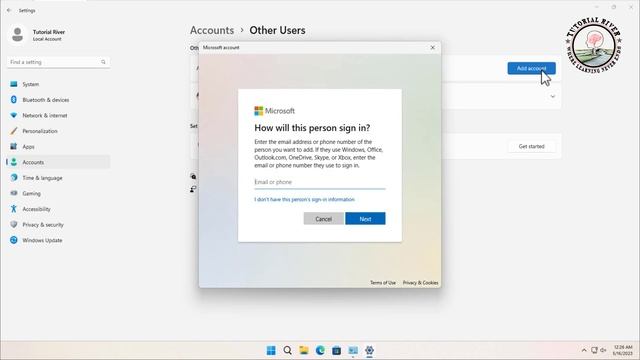Open Terms of Use link
The width and height of the screenshot is (640, 360).
383,282
